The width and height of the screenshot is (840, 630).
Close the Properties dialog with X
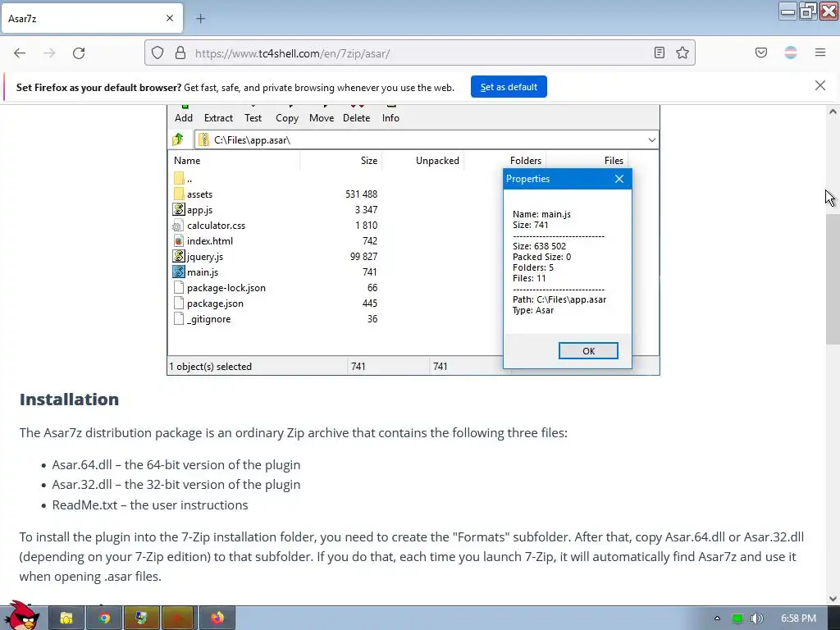tap(619, 179)
